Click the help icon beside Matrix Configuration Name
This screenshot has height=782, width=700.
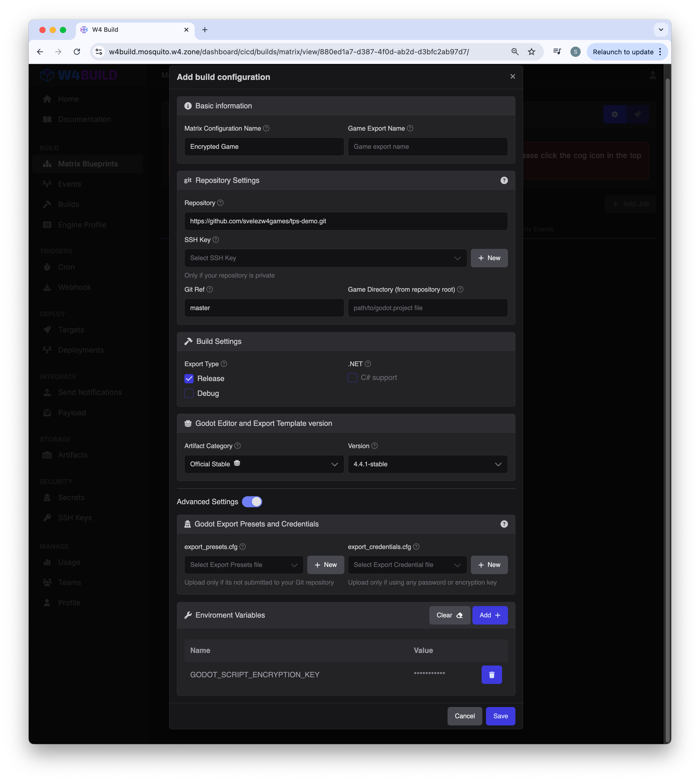click(x=266, y=128)
